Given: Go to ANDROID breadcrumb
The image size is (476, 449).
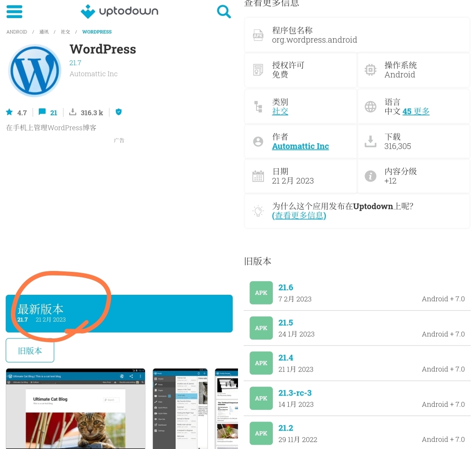Looking at the screenshot, I should [x=17, y=32].
